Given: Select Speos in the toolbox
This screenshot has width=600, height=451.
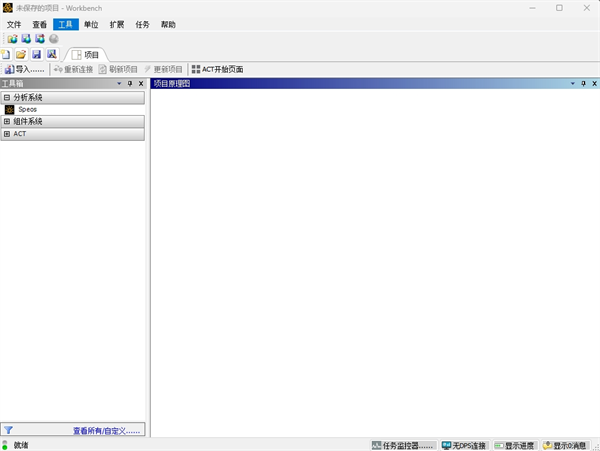Looking at the screenshot, I should 27,109.
